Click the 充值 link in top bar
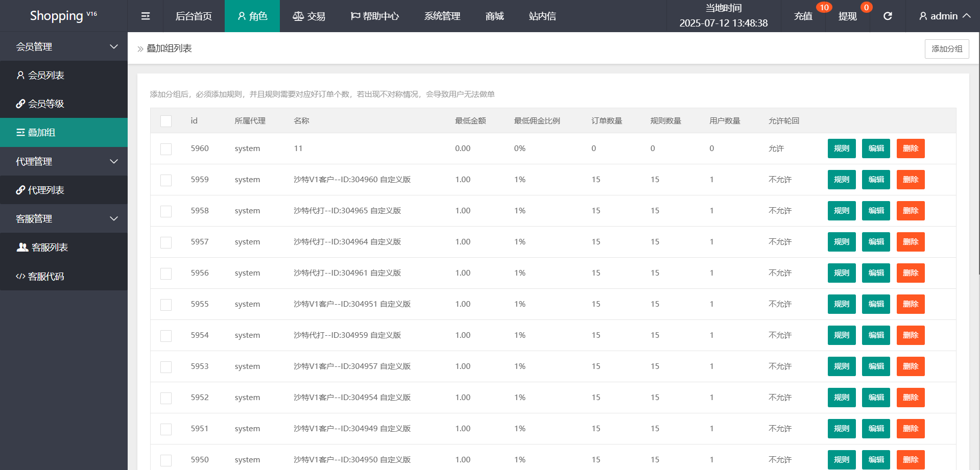The image size is (980, 470). (x=803, y=16)
